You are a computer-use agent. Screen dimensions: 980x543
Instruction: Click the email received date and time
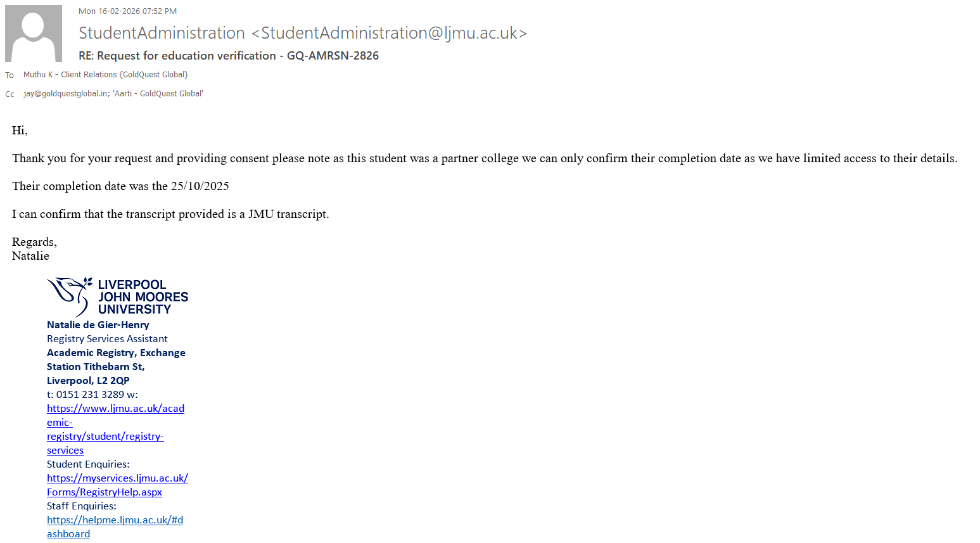[x=127, y=11]
